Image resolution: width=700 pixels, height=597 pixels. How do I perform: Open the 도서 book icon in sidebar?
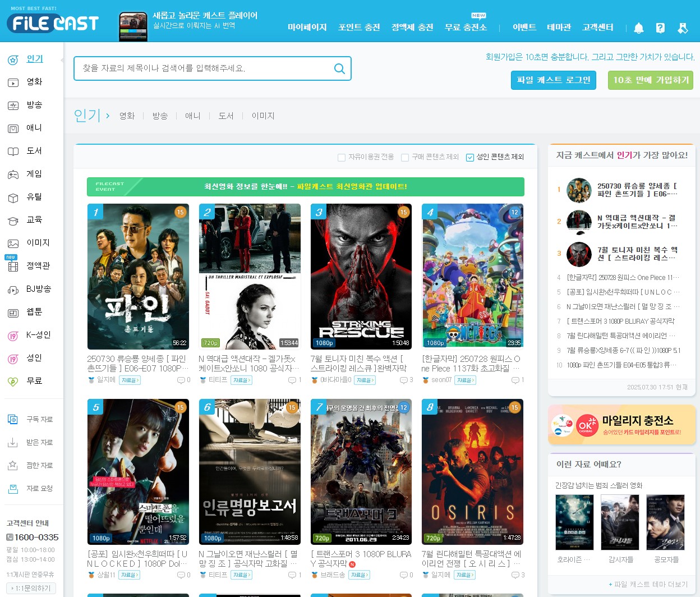coord(13,151)
